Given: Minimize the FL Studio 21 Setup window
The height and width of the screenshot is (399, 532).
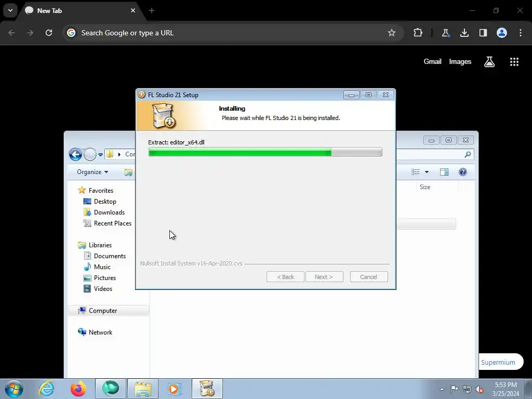Looking at the screenshot, I should (351, 95).
